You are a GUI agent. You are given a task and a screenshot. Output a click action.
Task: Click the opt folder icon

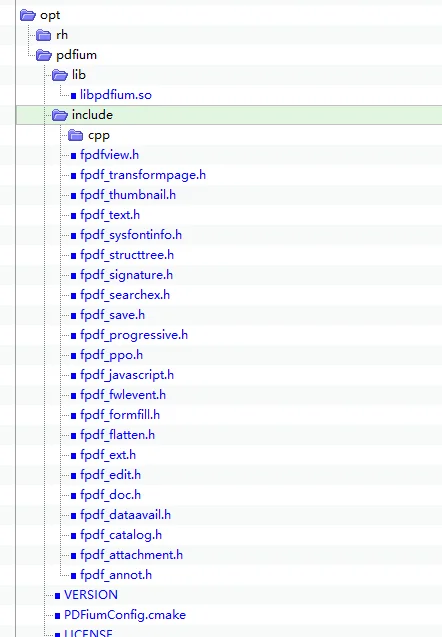tap(28, 15)
